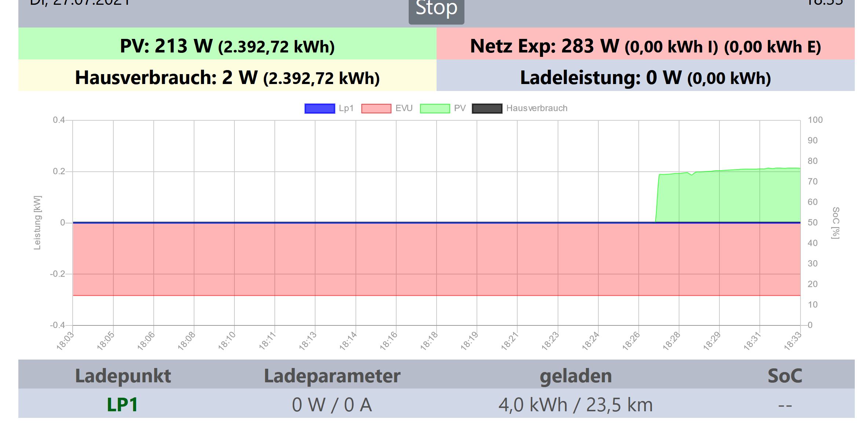
Task: Toggle PV green legend swatch
Action: [x=435, y=109]
